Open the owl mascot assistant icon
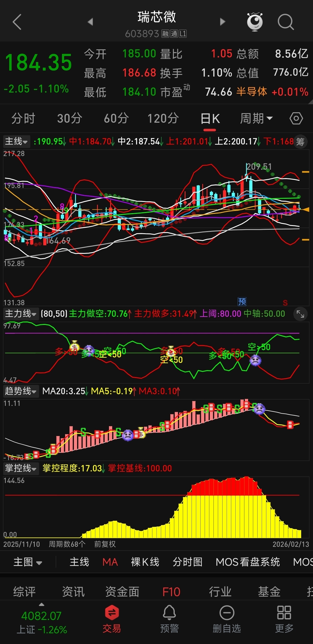This screenshot has height=644, width=313. (255, 22)
